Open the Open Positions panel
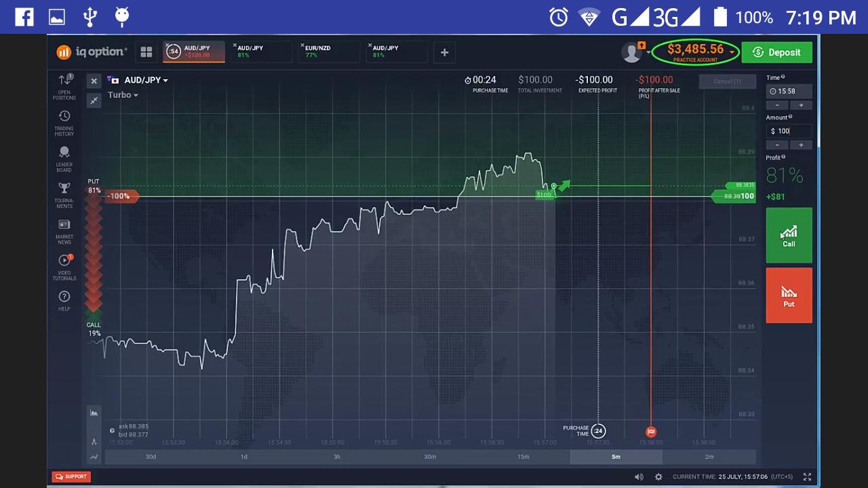This screenshot has width=868, height=488. [x=64, y=87]
